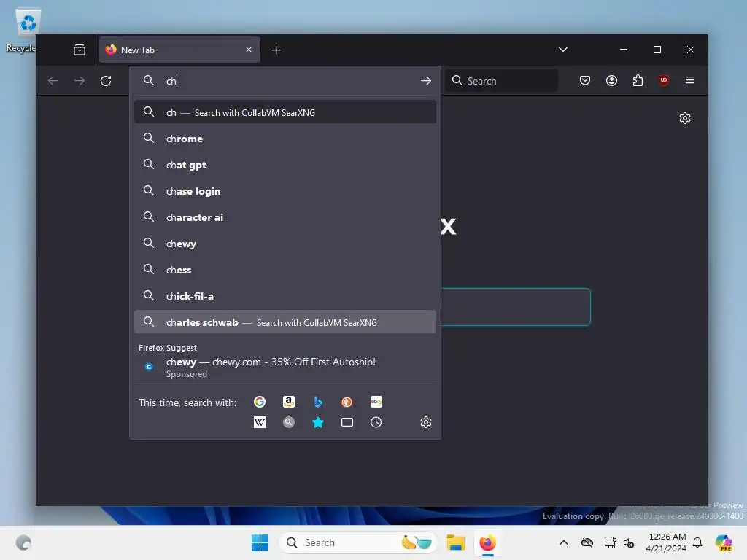The width and height of the screenshot is (747, 560).
Task: Search with Amazon icon
Action: (289, 402)
